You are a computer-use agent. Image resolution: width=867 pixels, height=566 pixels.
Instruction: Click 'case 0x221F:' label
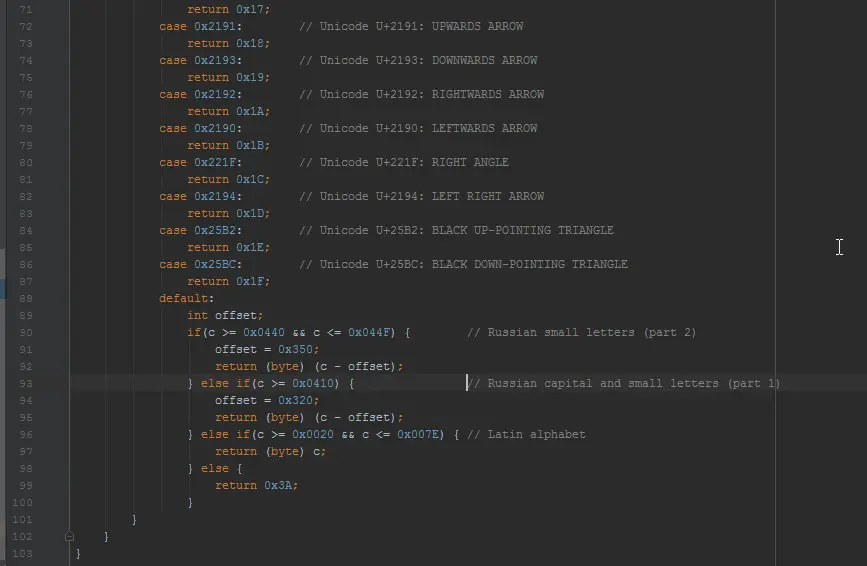pyautogui.click(x=200, y=163)
